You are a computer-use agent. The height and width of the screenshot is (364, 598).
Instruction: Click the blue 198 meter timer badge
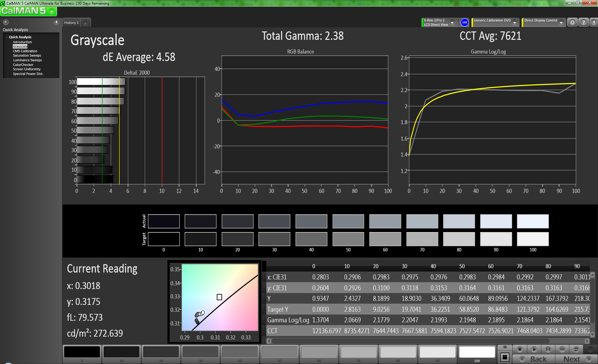(x=464, y=22)
